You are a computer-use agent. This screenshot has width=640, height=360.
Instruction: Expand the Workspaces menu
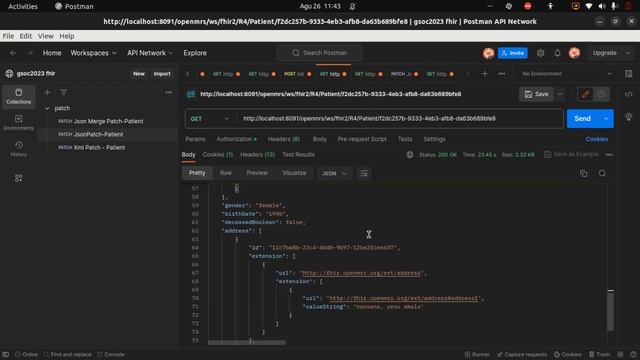93,53
